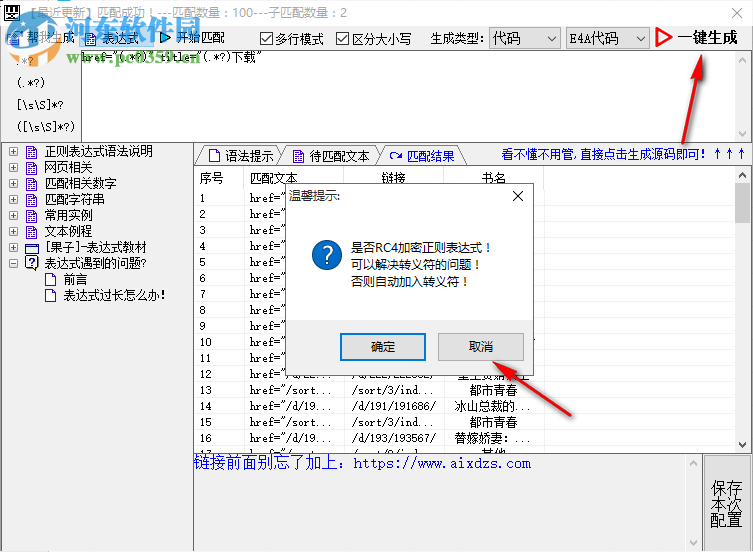Image resolution: width=753 pixels, height=552 pixels.
Task: Click the 开始匹配 button label
Action: (201, 37)
